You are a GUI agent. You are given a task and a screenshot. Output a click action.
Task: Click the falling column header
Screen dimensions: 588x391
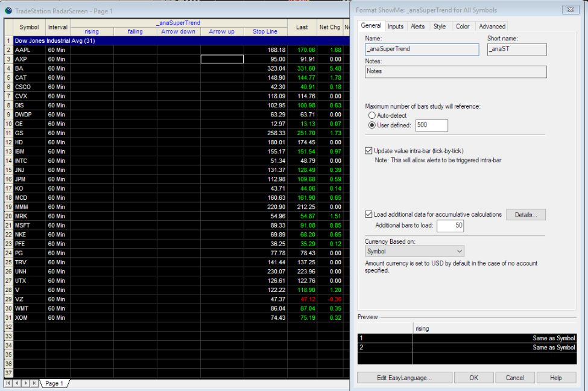(x=135, y=31)
